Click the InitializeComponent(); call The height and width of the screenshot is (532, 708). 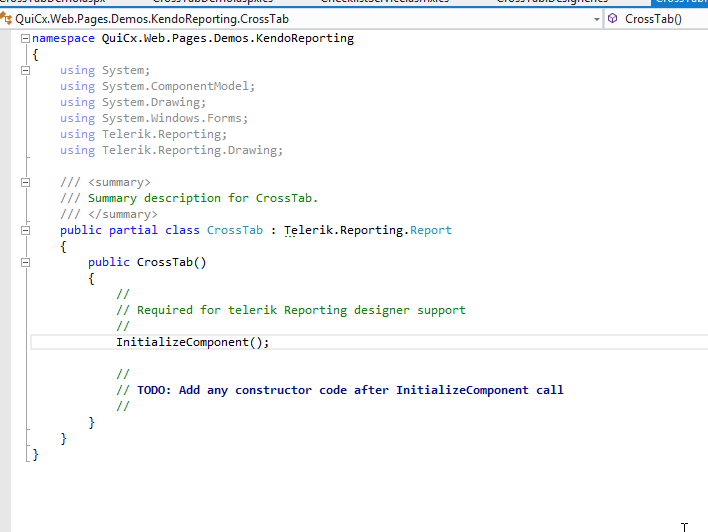[x=192, y=342]
